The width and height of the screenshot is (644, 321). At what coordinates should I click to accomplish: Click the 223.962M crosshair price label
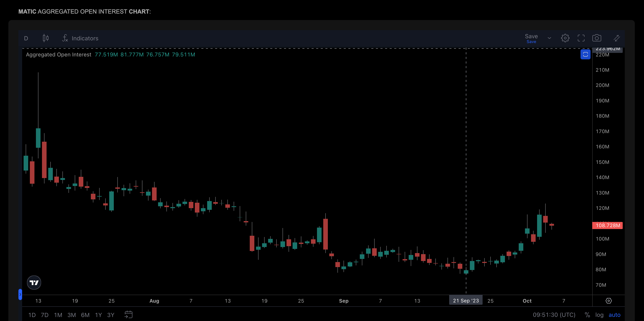click(607, 49)
